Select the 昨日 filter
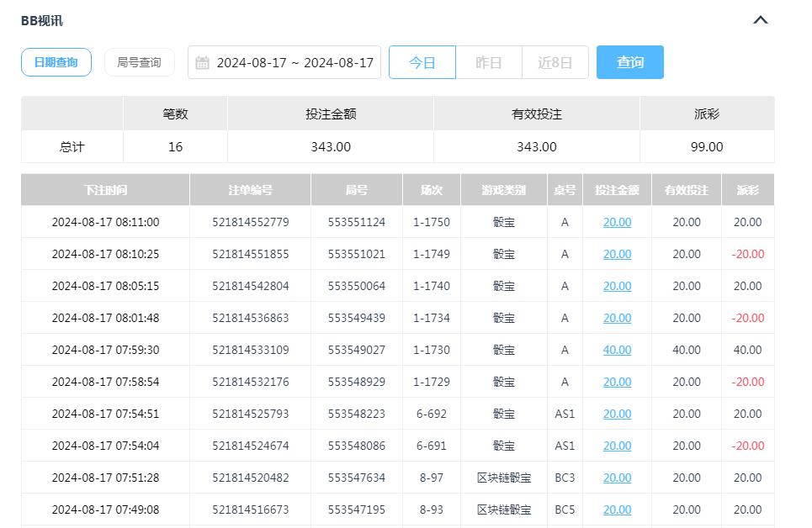 point(489,61)
